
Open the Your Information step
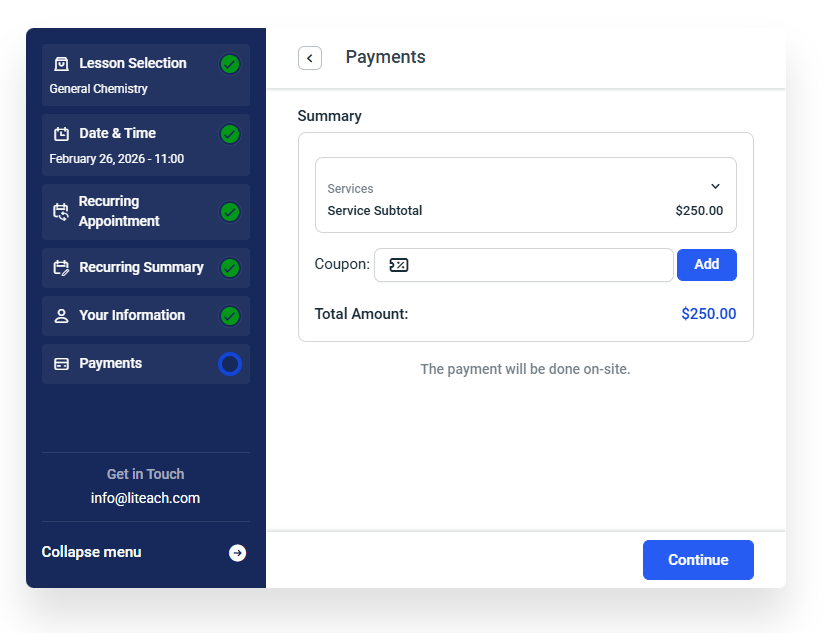pyautogui.click(x=146, y=316)
